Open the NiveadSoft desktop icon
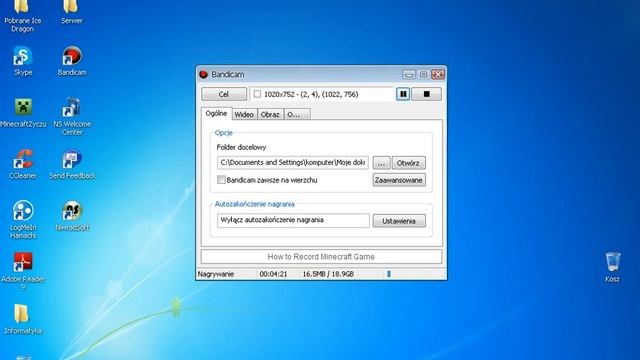Image resolution: width=640 pixels, height=360 pixels. [x=72, y=216]
